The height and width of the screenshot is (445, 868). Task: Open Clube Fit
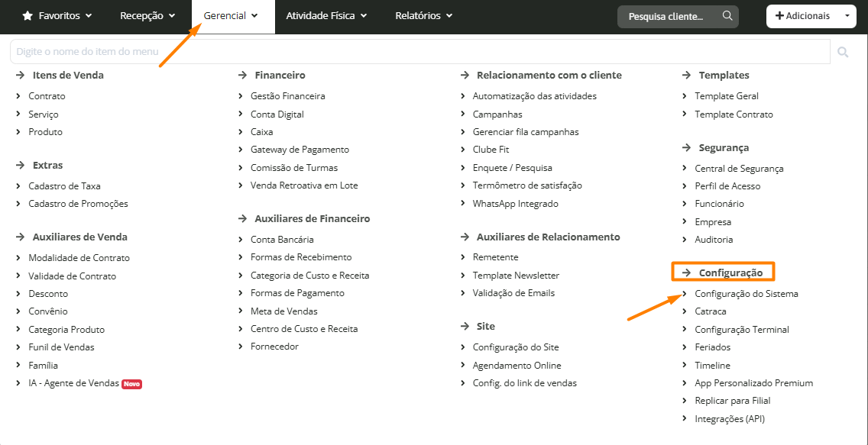click(x=491, y=150)
